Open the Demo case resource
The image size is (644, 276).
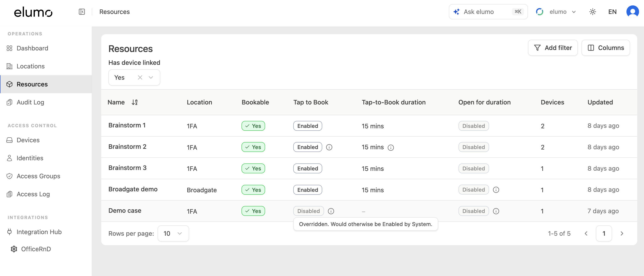coord(125,211)
